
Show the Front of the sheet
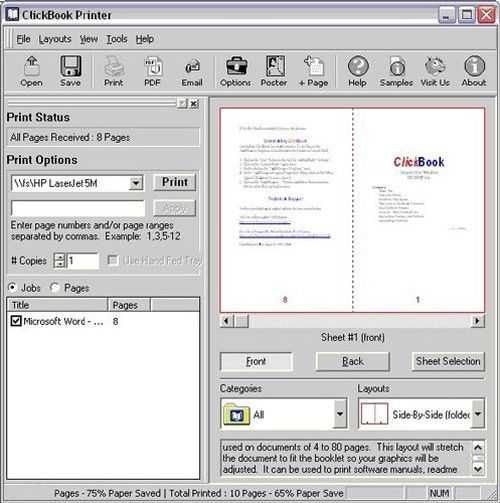point(256,361)
